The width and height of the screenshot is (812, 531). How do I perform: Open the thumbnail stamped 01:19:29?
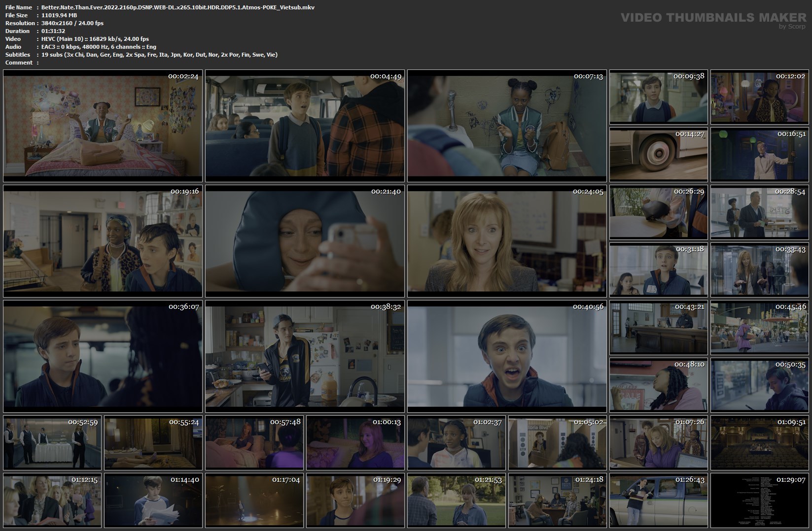coord(355,500)
